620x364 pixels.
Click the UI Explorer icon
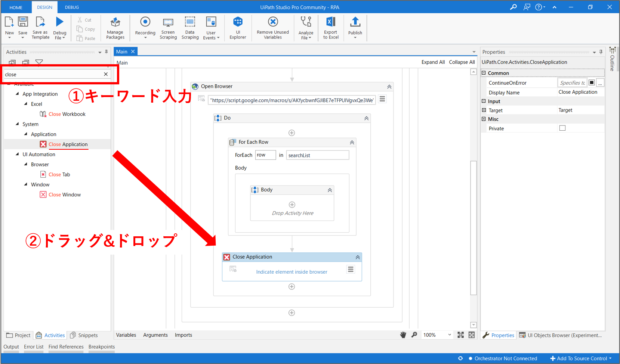click(x=238, y=22)
